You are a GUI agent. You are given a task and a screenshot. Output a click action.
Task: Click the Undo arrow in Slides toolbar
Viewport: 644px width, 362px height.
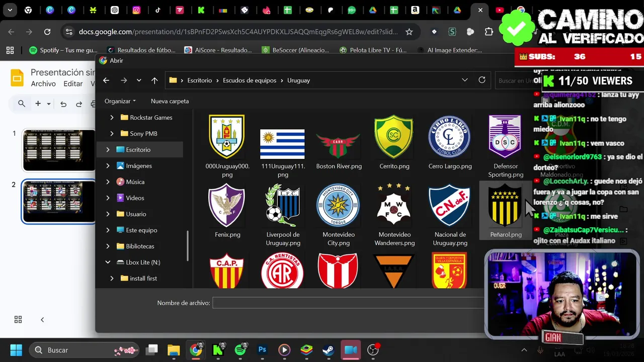click(63, 104)
